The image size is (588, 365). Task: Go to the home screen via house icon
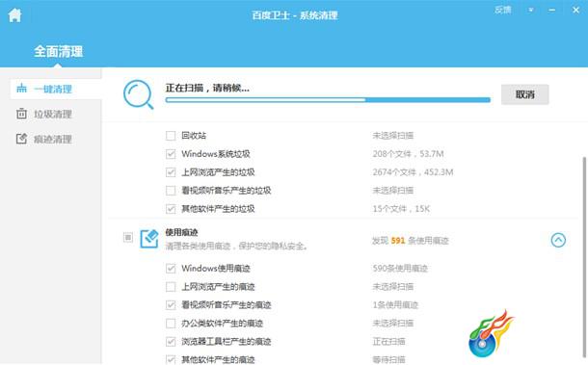14,15
